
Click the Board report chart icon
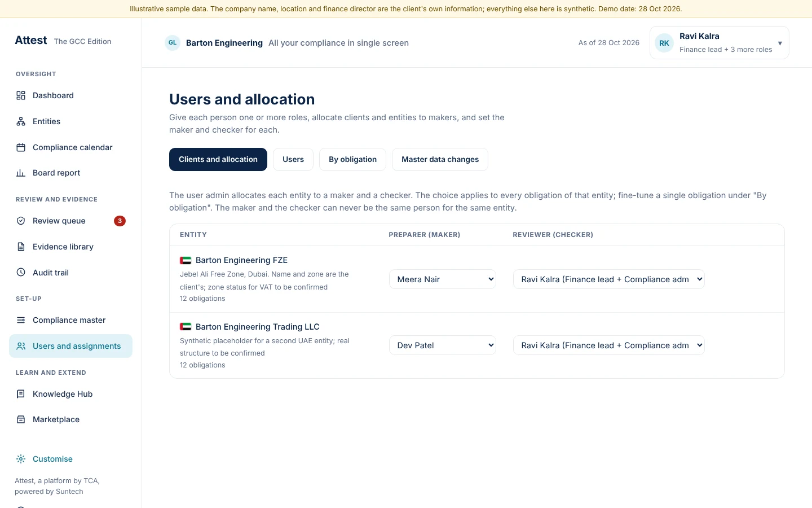tap(21, 173)
